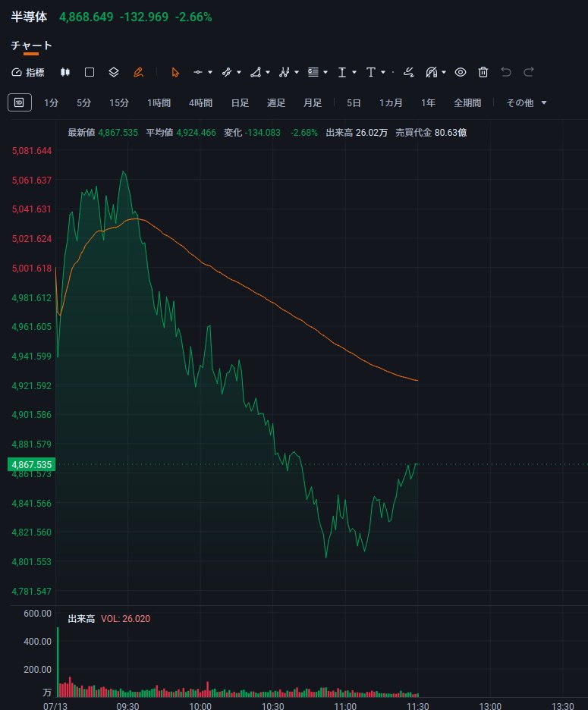Expand the triangle shape tool dropdown

[268, 73]
